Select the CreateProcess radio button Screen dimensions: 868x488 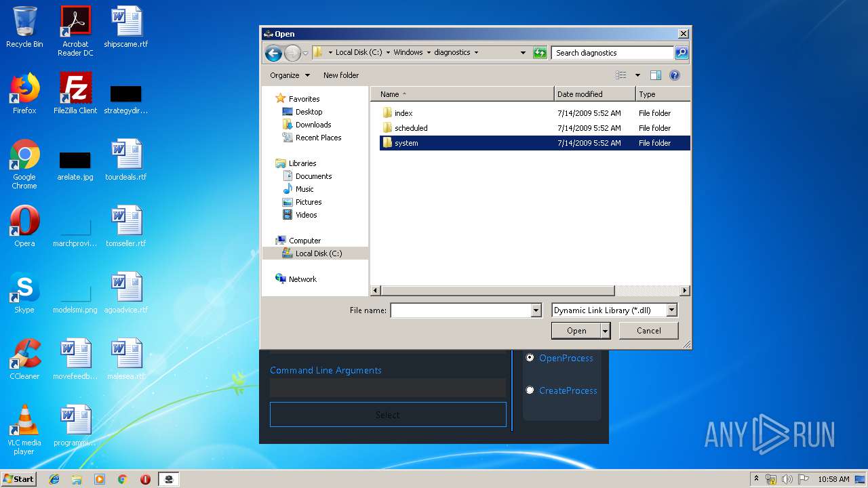pyautogui.click(x=530, y=390)
